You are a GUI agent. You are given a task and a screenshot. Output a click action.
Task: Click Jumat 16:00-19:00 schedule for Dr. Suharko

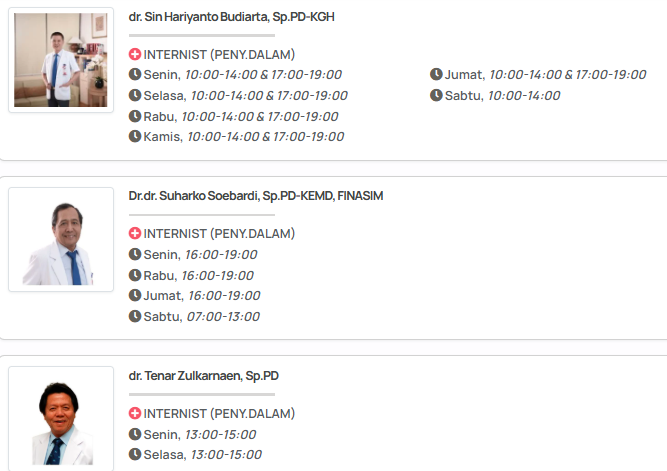pyautogui.click(x=202, y=296)
